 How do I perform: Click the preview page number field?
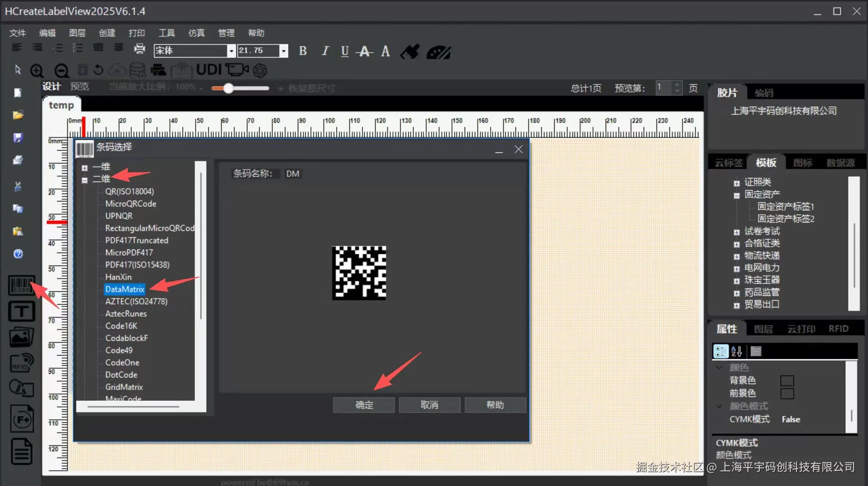point(664,87)
